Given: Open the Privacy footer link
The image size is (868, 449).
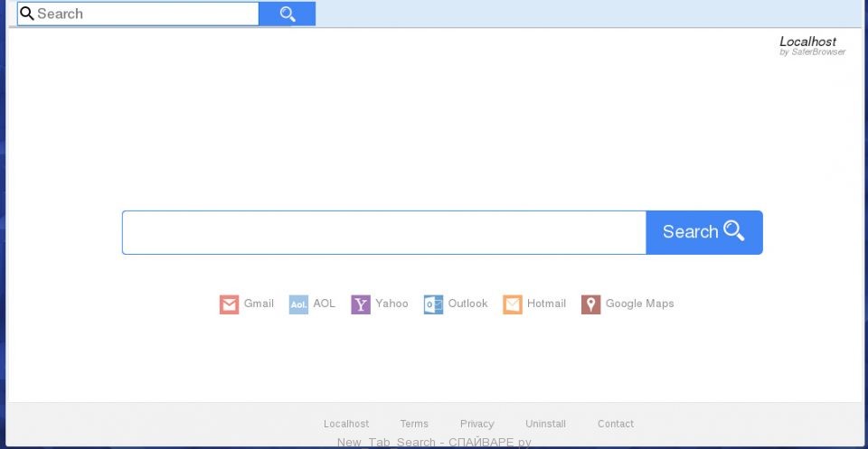Looking at the screenshot, I should (476, 424).
